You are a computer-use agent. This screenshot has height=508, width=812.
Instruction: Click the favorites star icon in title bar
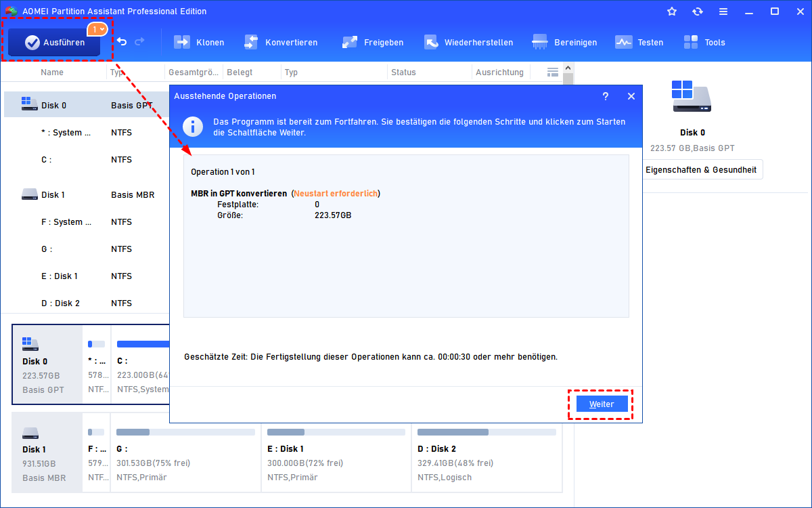(x=672, y=12)
